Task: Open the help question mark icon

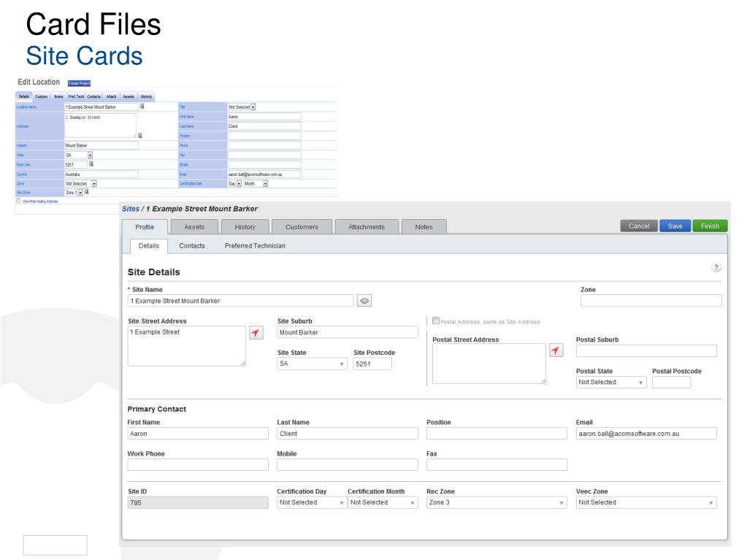Action: tap(716, 267)
